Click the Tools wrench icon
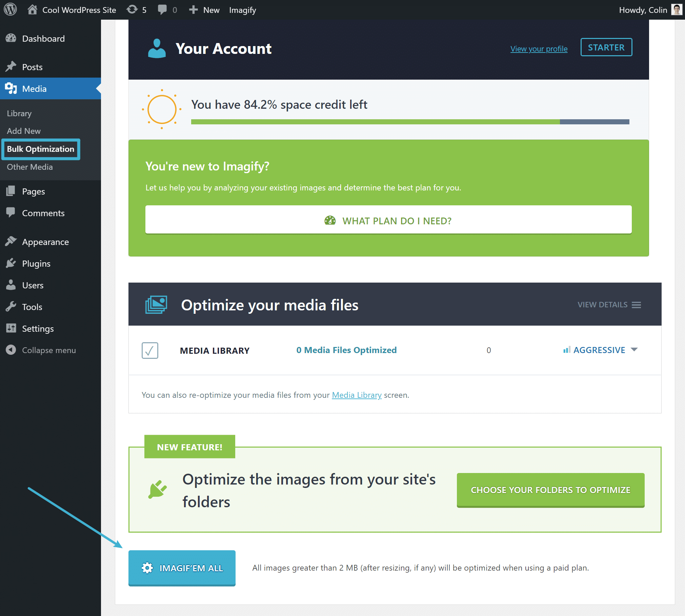The width and height of the screenshot is (685, 616). coord(11,307)
